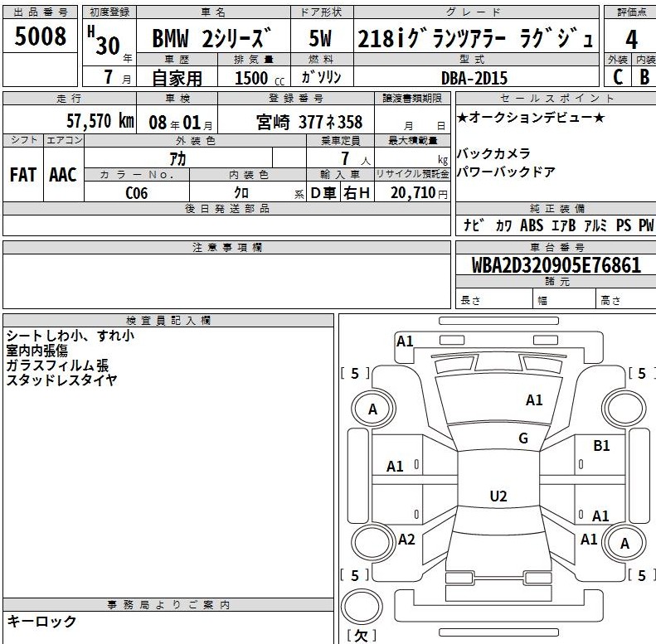Click パワーバックドア sales point
The height and width of the screenshot is (644, 656).
point(506,172)
